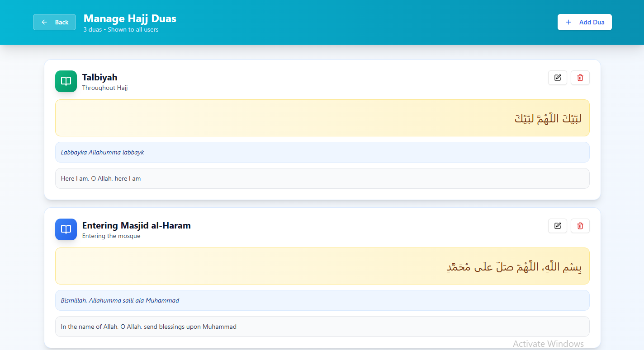Open the Add Dua form
The width and height of the screenshot is (644, 350).
(x=584, y=22)
